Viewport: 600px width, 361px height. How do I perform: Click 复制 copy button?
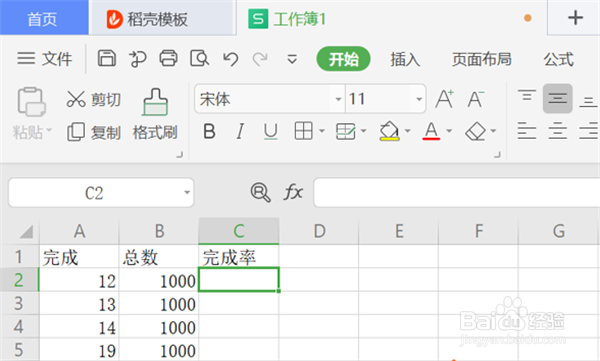click(x=94, y=132)
